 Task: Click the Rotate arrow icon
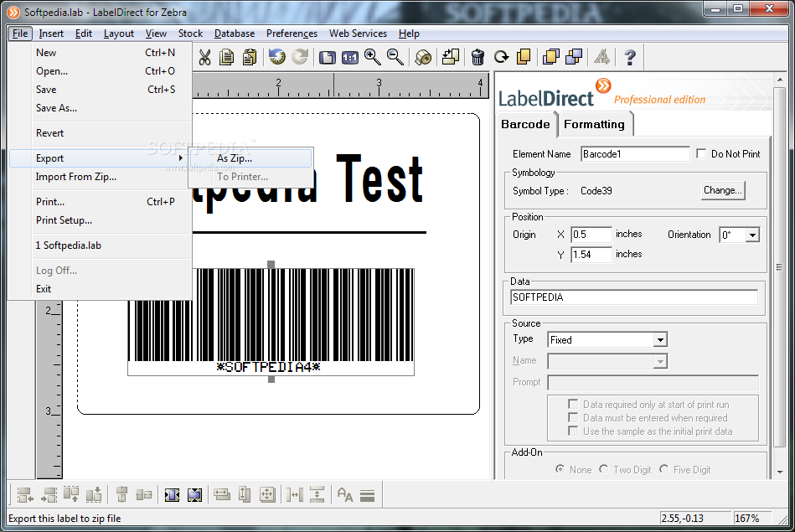pyautogui.click(x=501, y=57)
